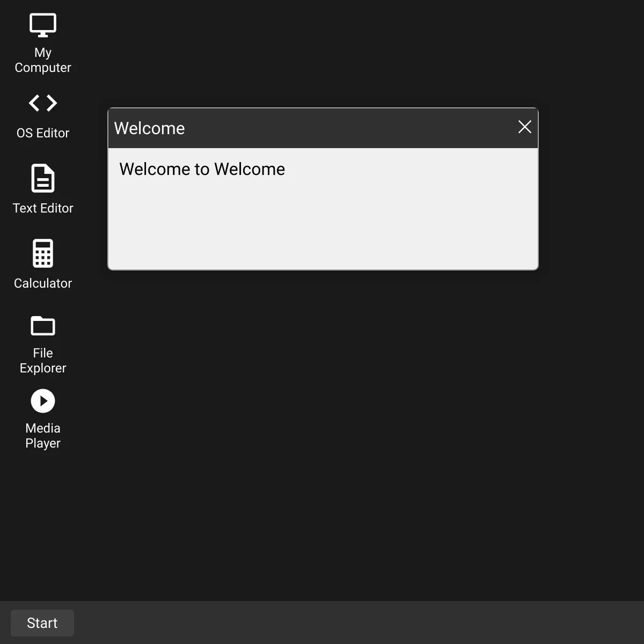Click the "Welcome" title text in header

(149, 128)
